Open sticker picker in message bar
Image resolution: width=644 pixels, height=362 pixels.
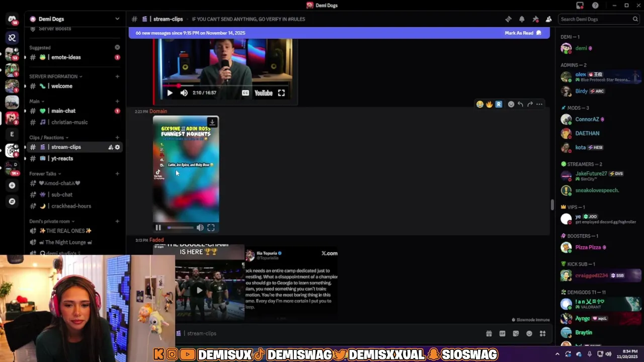(516, 333)
